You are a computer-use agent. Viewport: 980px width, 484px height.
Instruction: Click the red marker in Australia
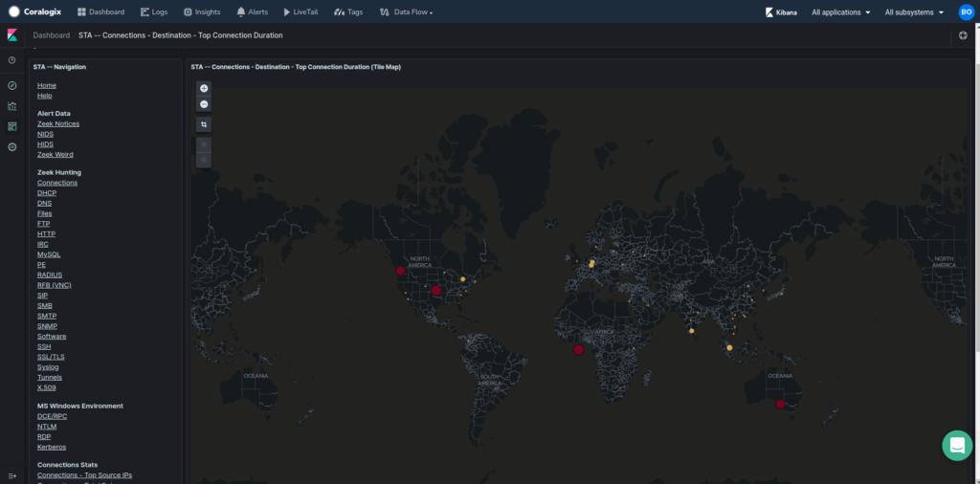pyautogui.click(x=780, y=404)
